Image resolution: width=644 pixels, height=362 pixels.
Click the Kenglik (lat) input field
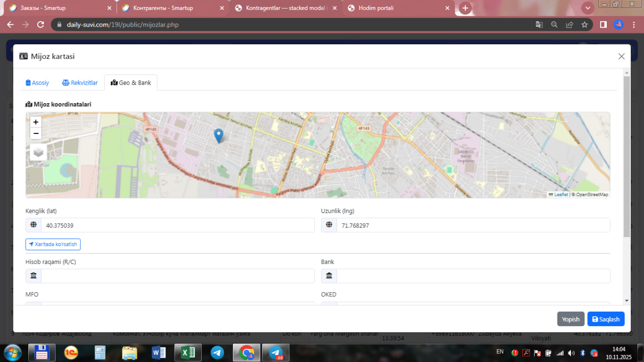[x=177, y=226]
